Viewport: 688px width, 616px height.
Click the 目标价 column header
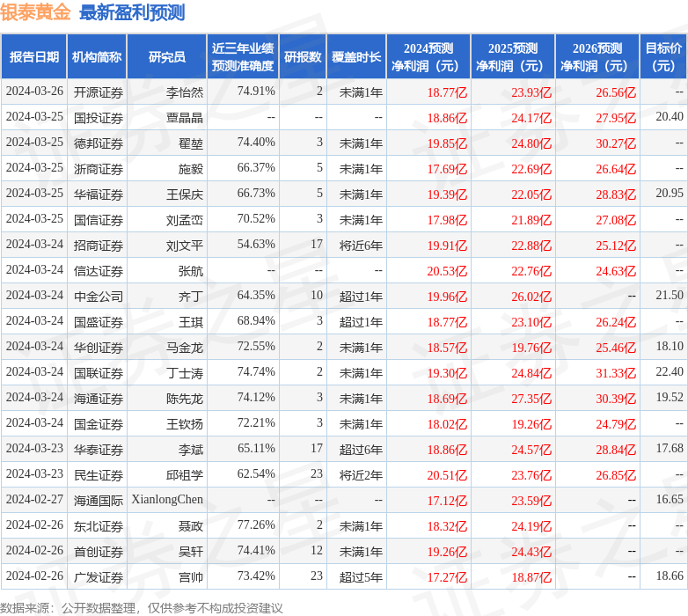pos(664,56)
